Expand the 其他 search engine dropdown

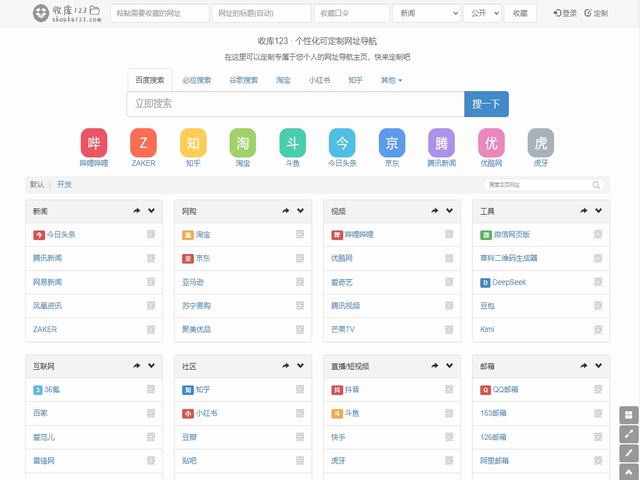[x=391, y=80]
